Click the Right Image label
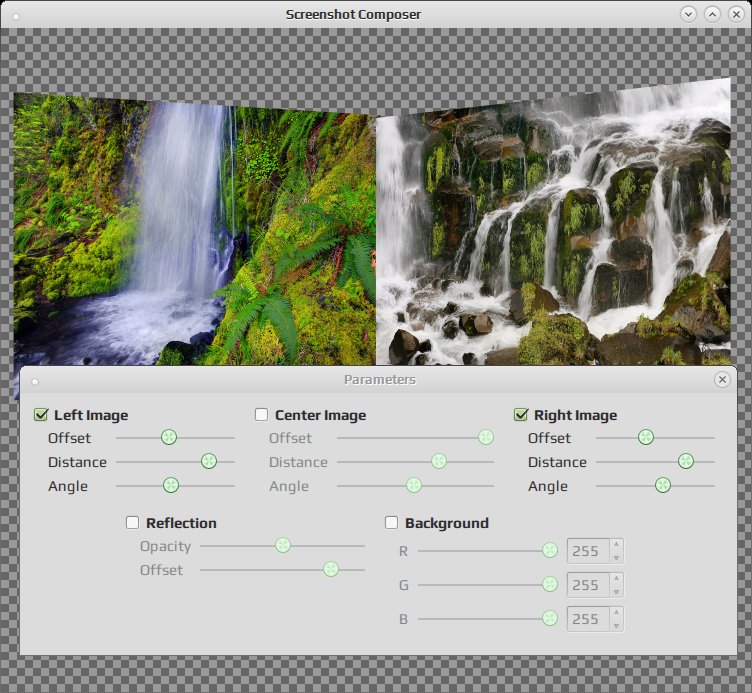The width and height of the screenshot is (752, 693). click(x=576, y=415)
